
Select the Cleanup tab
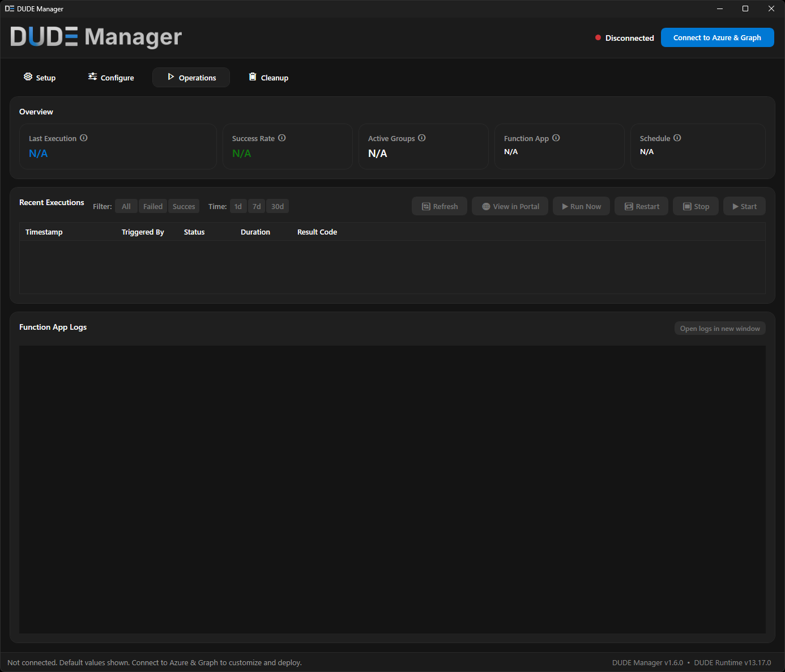[267, 77]
